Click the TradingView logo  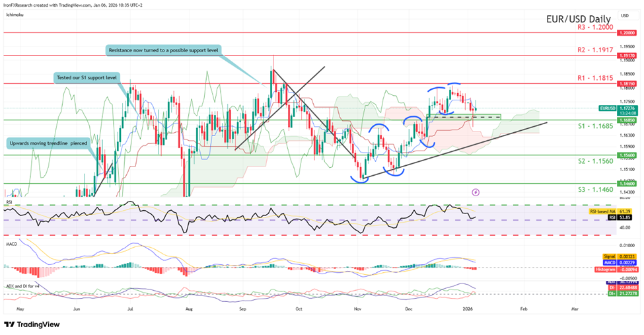tap(32, 324)
